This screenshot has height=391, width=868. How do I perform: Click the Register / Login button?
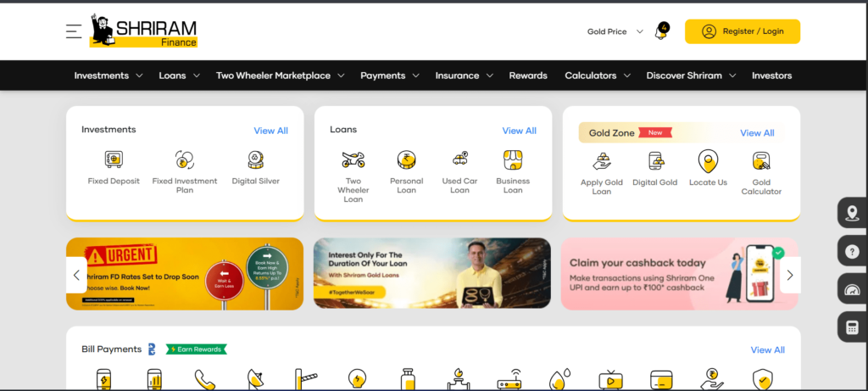click(x=743, y=31)
